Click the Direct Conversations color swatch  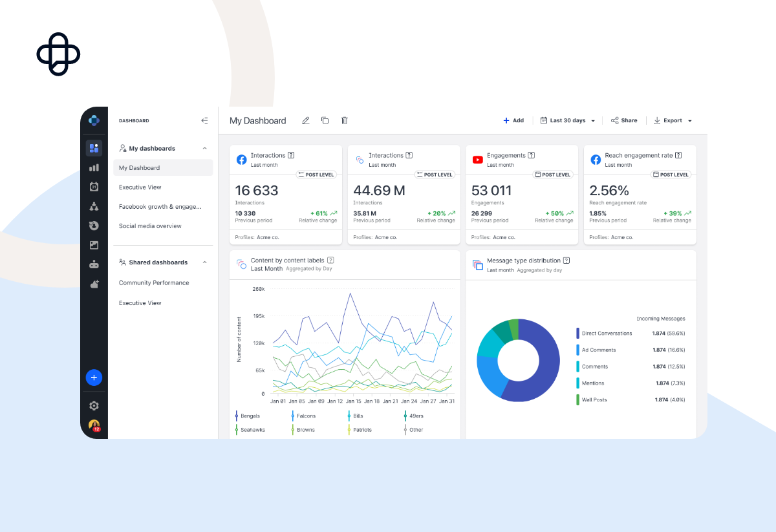(x=577, y=334)
